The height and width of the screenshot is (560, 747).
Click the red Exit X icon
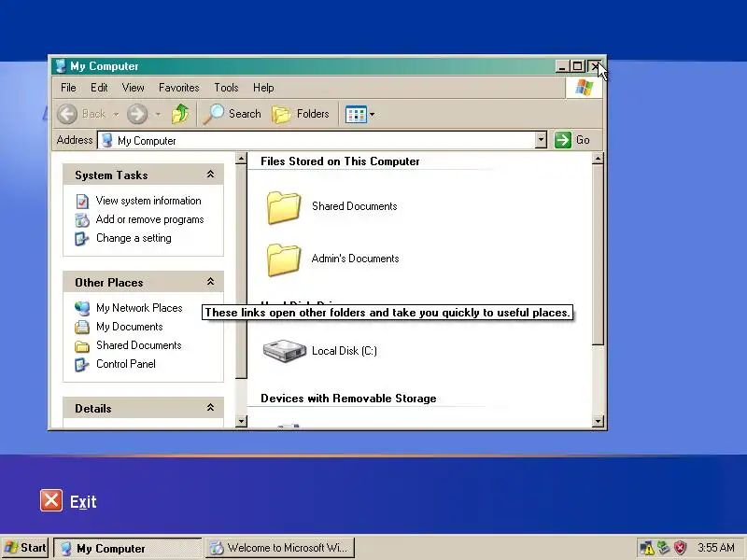pos(51,500)
